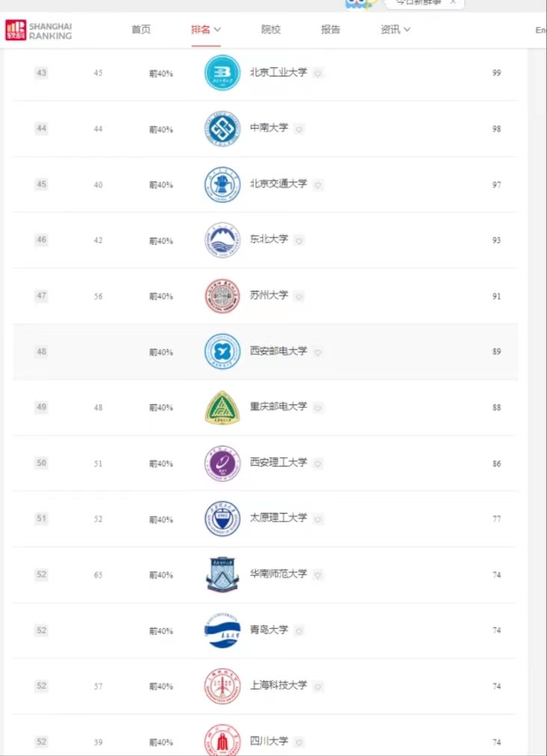Expand the 排名 dropdown menu
Image resolution: width=547 pixels, height=756 pixels.
click(205, 30)
